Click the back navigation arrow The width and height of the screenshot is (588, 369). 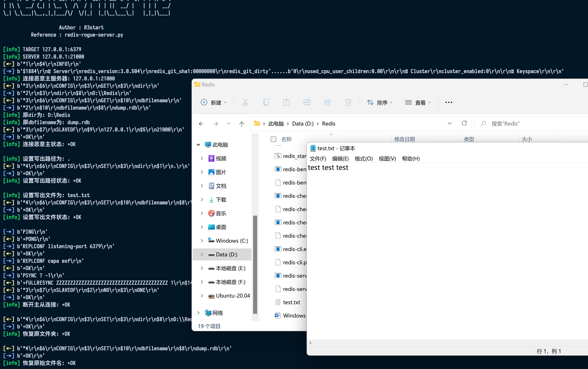point(201,124)
